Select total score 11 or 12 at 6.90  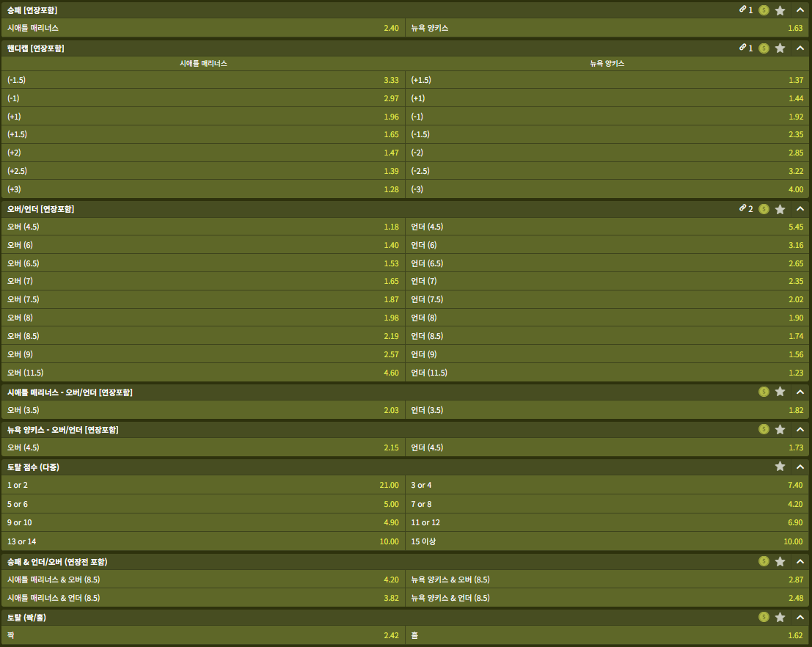[x=607, y=523]
